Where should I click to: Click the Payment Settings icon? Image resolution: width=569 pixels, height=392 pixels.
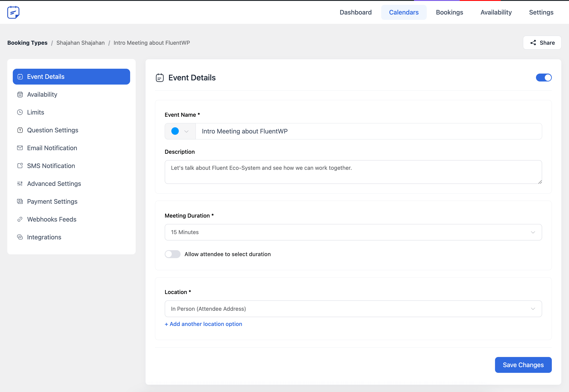20,202
